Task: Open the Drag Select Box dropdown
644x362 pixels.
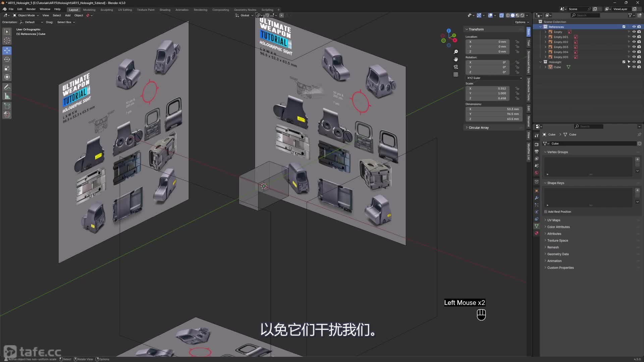Action: [x=65, y=22]
